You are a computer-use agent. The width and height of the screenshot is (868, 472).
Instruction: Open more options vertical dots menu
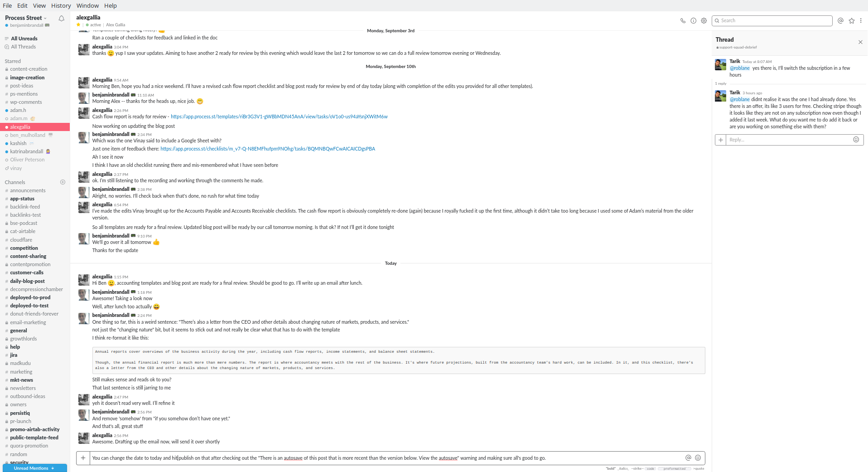861,20
